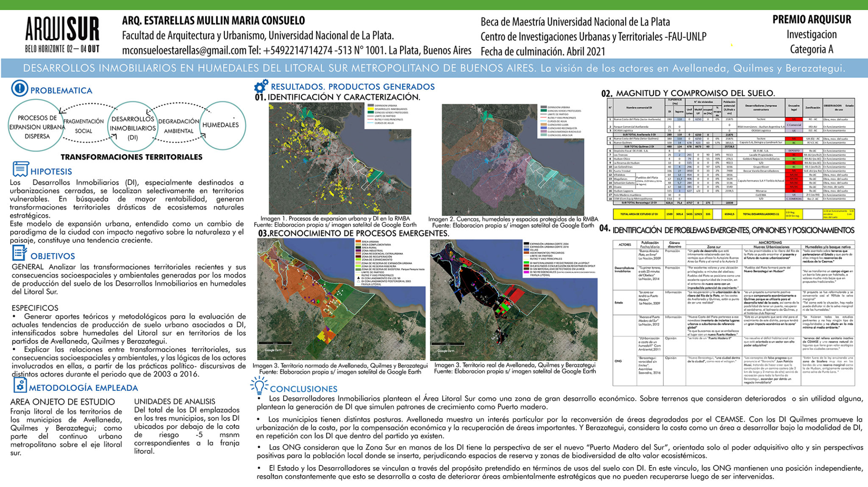Click the 'Territorio normado' image caption

coord(340,368)
